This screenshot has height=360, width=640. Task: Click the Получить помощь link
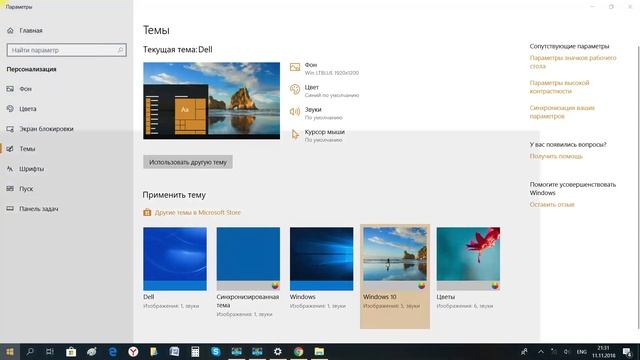click(556, 156)
